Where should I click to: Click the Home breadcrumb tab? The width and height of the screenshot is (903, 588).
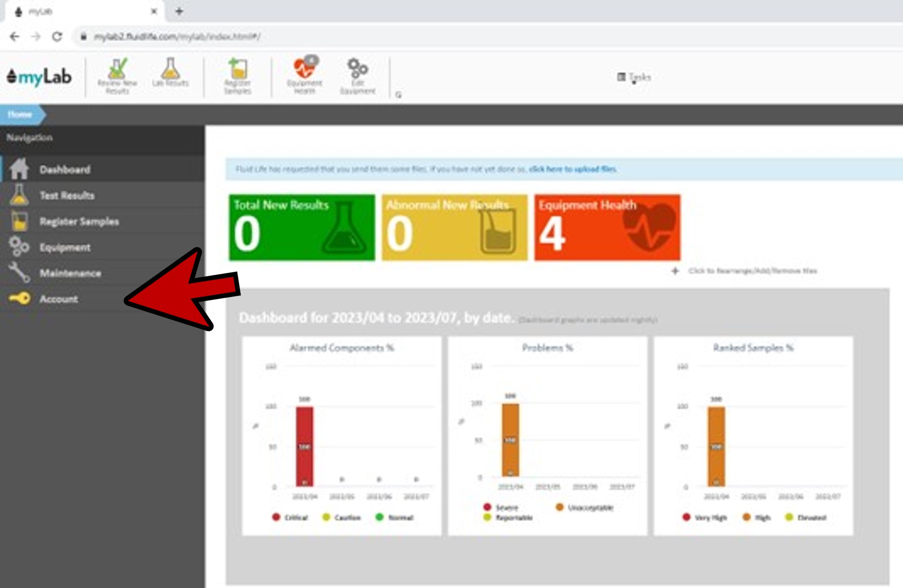coord(20,115)
